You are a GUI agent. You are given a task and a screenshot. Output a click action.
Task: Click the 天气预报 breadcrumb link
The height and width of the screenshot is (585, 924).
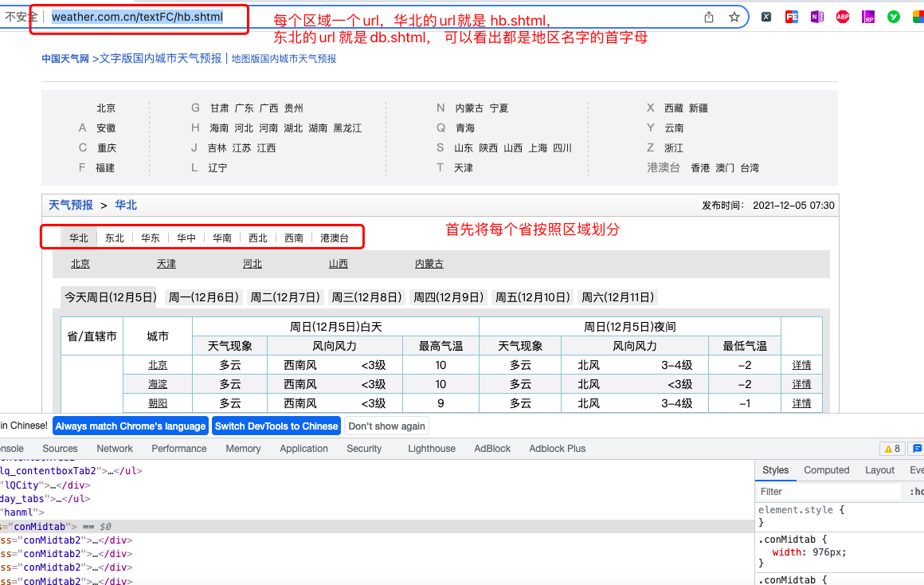click(x=71, y=205)
